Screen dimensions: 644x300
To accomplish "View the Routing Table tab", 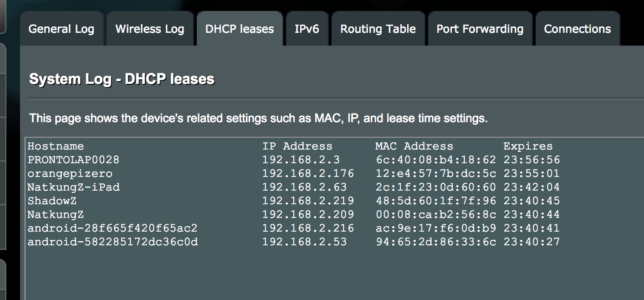I will pos(378,29).
